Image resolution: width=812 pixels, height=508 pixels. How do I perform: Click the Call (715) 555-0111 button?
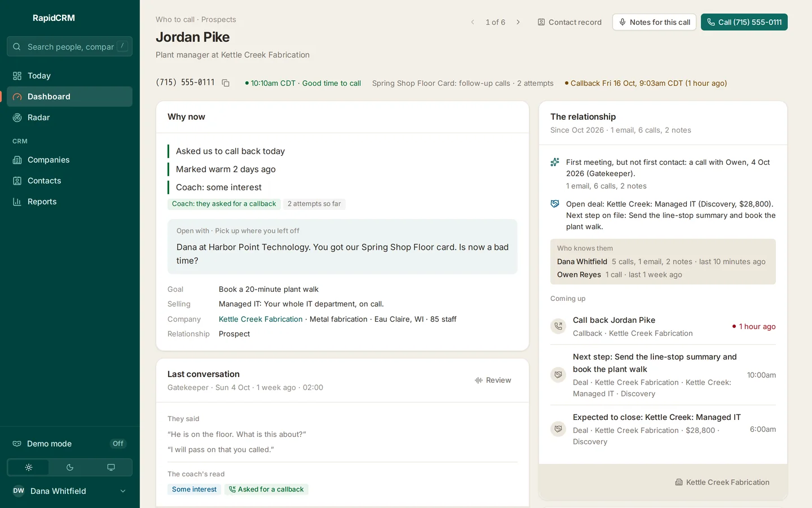click(x=744, y=22)
